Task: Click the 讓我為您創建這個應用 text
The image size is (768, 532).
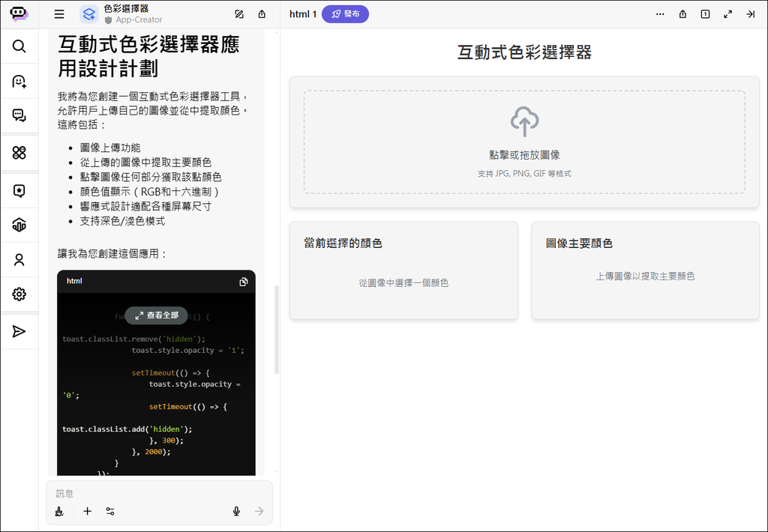Action: coord(112,253)
